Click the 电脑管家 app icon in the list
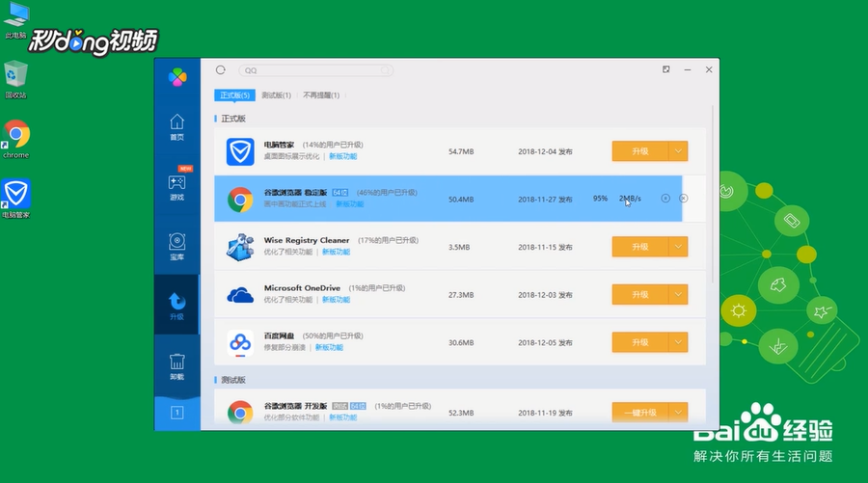The height and width of the screenshot is (483, 868). click(x=240, y=151)
